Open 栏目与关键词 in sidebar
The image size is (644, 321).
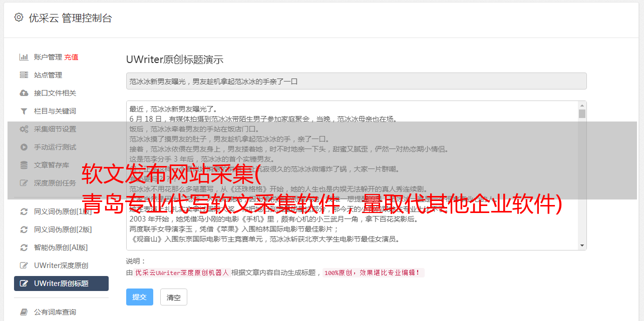[x=55, y=111]
